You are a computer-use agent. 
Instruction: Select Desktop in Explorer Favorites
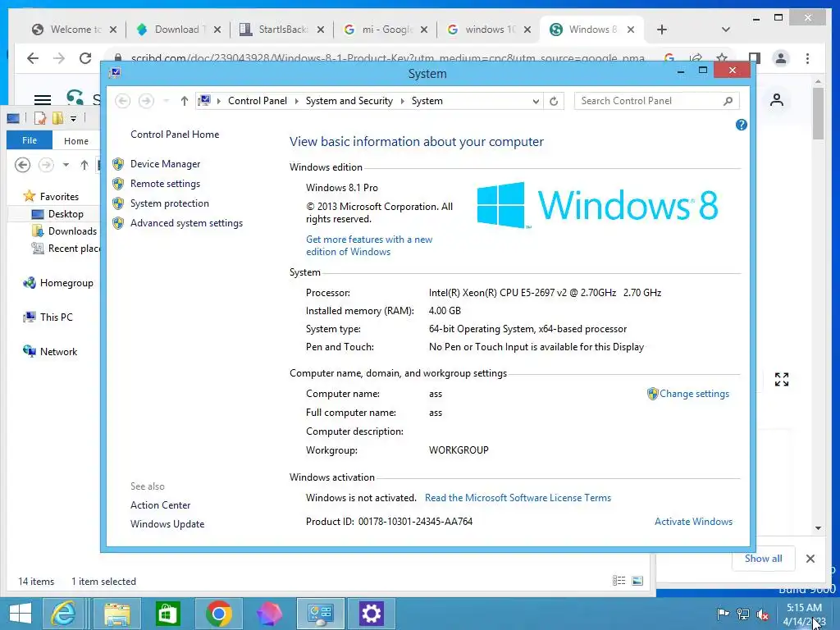pyautogui.click(x=66, y=214)
